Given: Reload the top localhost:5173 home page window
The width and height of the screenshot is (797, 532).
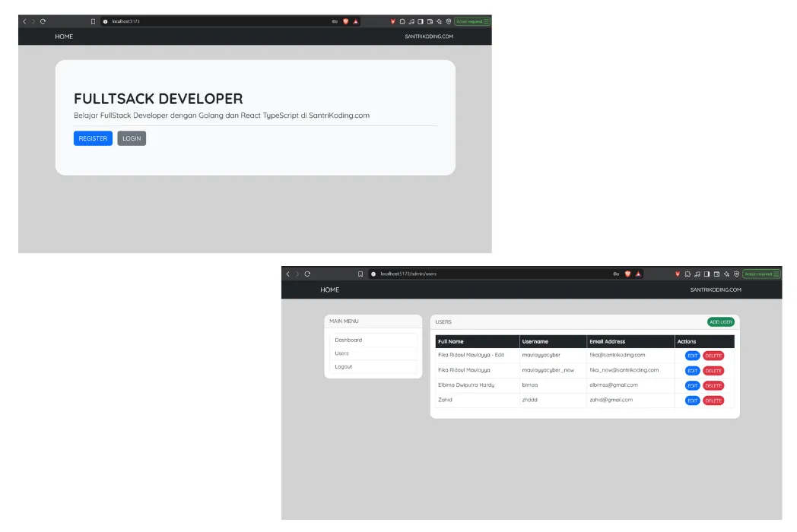Looking at the screenshot, I should click(x=43, y=21).
